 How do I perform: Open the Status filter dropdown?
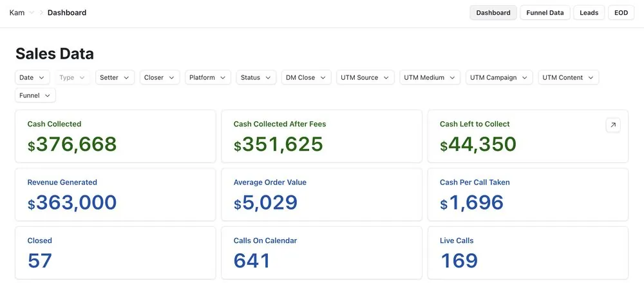(256, 77)
